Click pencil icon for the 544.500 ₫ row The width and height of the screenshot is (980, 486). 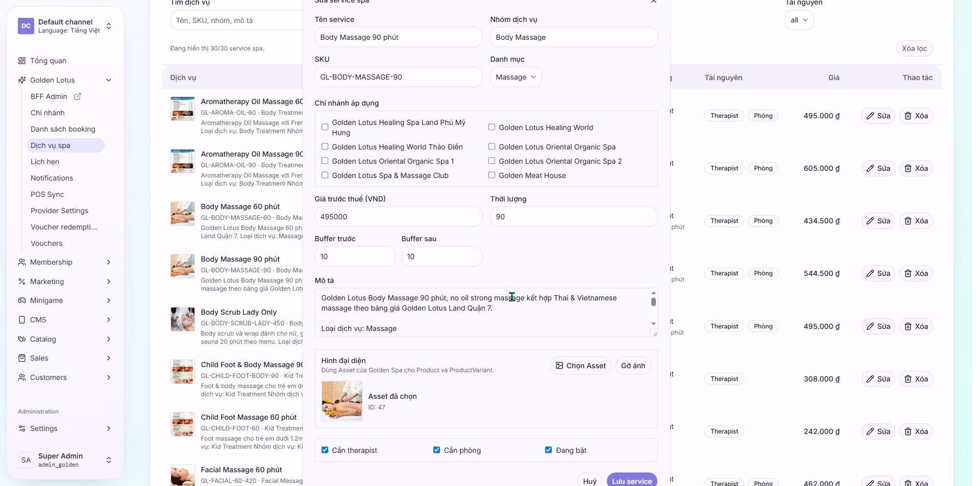[870, 273]
